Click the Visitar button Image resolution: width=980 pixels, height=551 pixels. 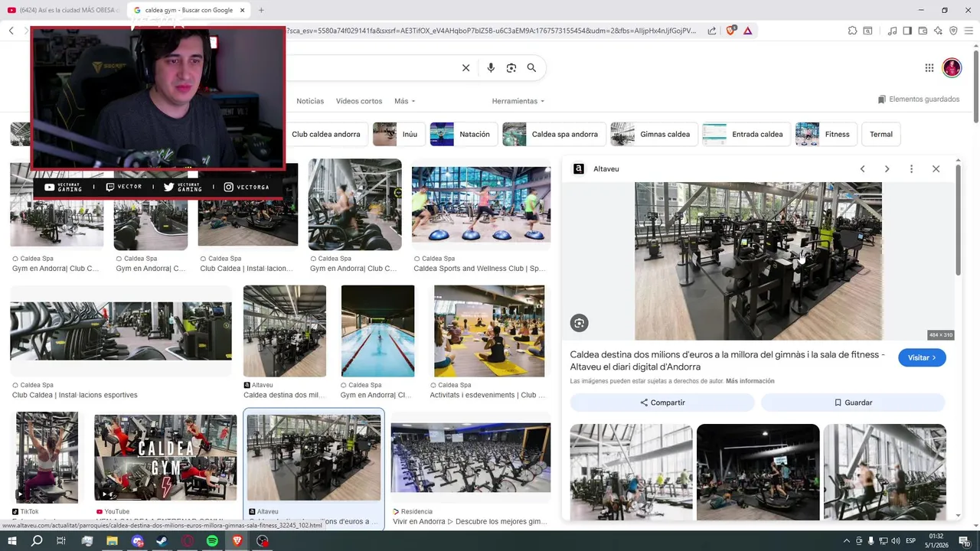[x=922, y=357]
